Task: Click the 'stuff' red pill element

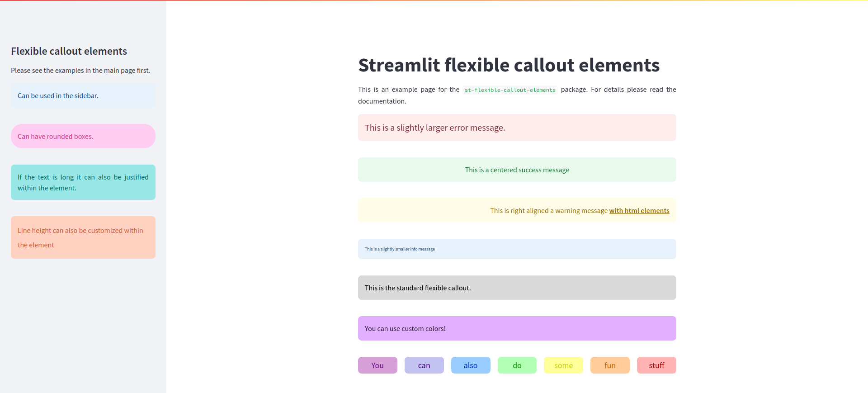Action: pyautogui.click(x=656, y=365)
